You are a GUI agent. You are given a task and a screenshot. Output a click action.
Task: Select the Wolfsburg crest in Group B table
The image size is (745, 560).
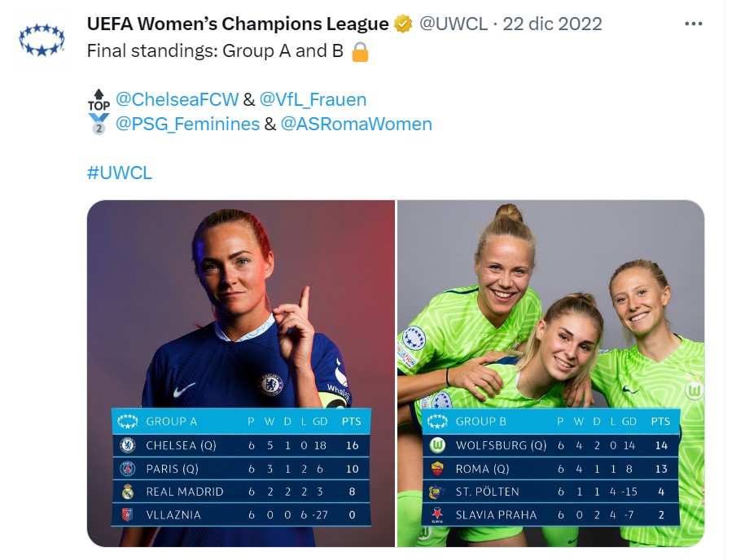click(x=437, y=446)
